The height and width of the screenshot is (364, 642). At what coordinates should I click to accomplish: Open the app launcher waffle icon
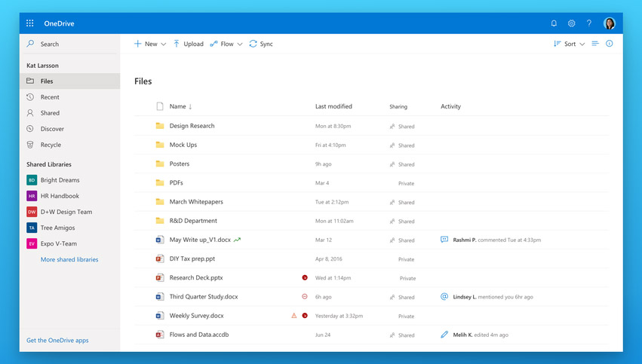(30, 23)
